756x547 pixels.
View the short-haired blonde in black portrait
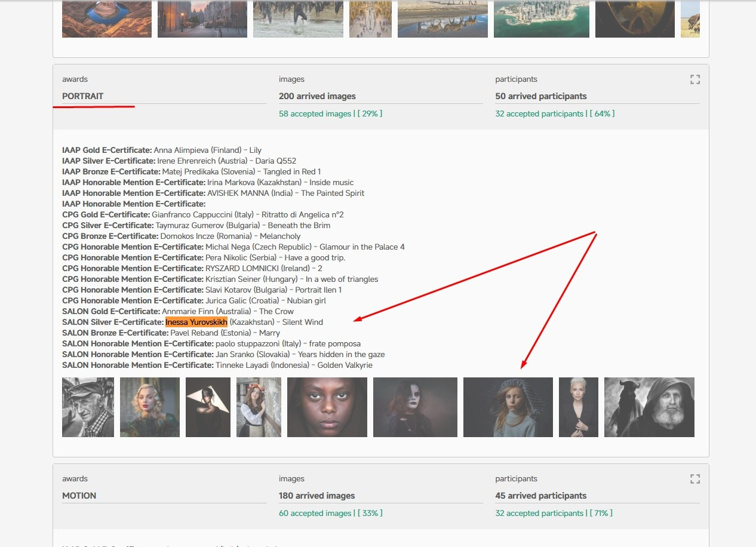point(578,407)
